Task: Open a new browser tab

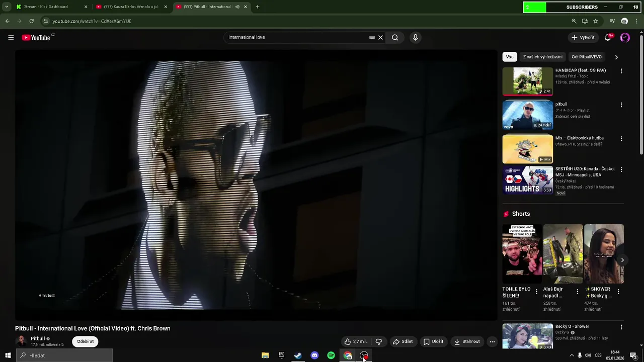Action: [258, 7]
